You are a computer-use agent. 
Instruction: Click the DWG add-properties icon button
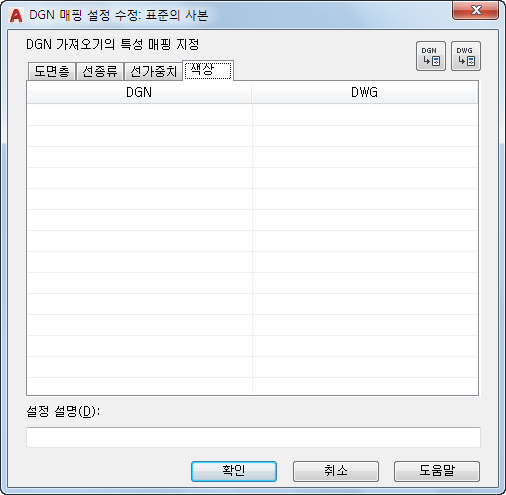click(466, 56)
